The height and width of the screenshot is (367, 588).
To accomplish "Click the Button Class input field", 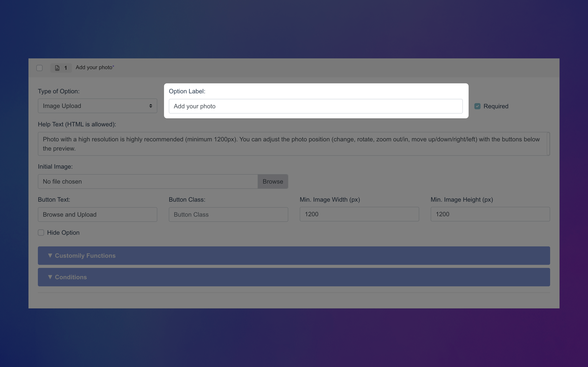I will coord(228,215).
